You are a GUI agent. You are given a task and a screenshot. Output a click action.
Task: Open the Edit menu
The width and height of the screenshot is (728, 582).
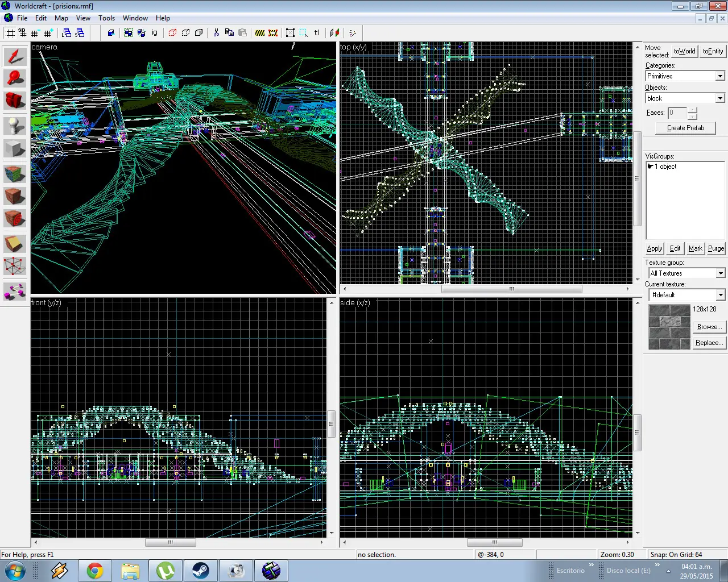(x=41, y=18)
